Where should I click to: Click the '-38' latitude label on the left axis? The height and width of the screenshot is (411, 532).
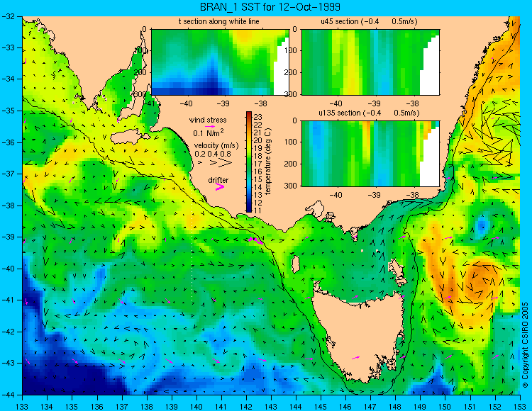click(x=8, y=205)
